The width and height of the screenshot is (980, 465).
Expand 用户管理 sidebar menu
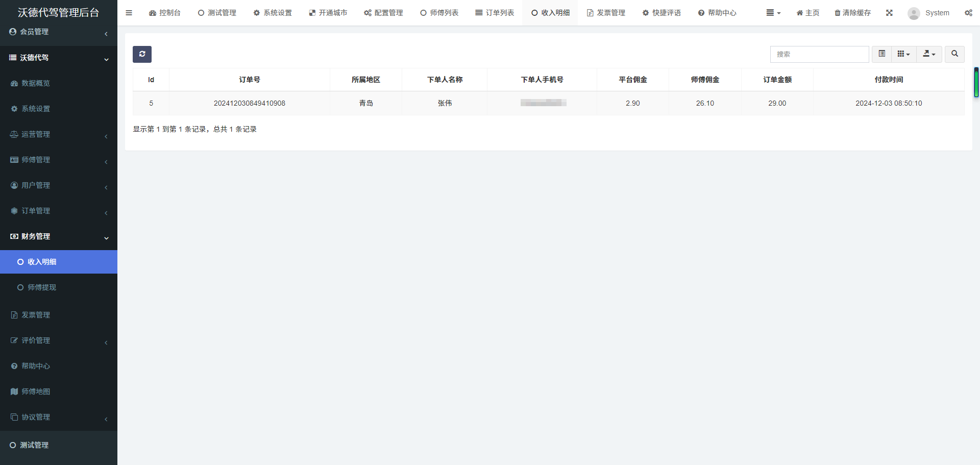click(59, 185)
